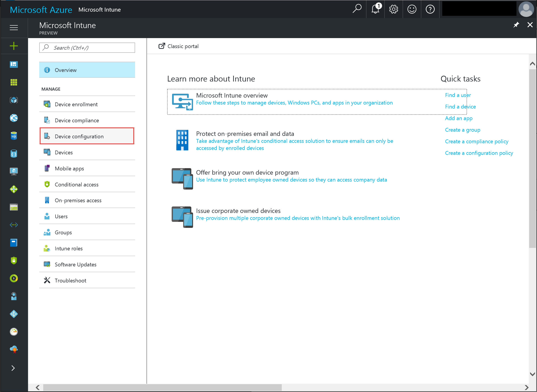Click Create a compliance policy link

[476, 141]
